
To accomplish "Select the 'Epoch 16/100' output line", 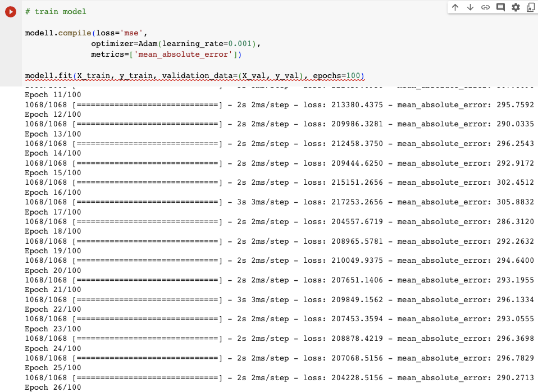I will point(53,192).
